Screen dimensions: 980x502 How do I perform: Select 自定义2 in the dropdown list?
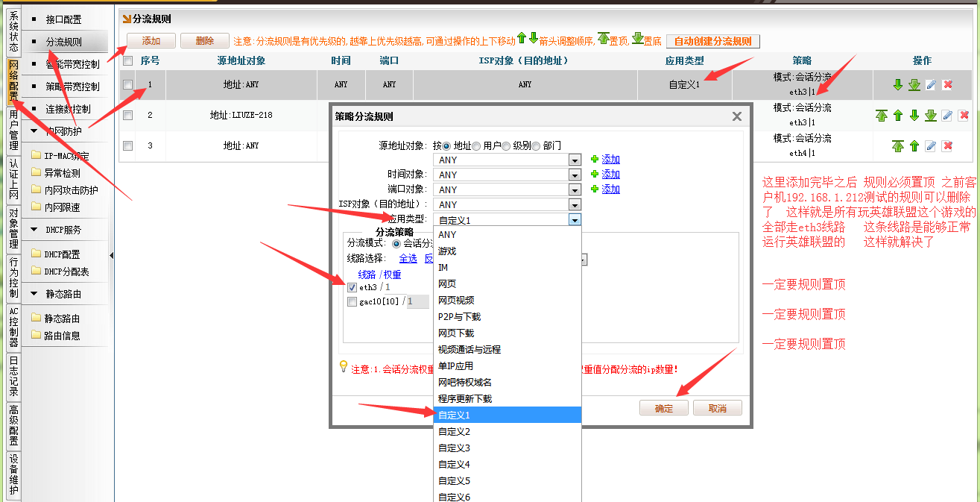click(455, 432)
